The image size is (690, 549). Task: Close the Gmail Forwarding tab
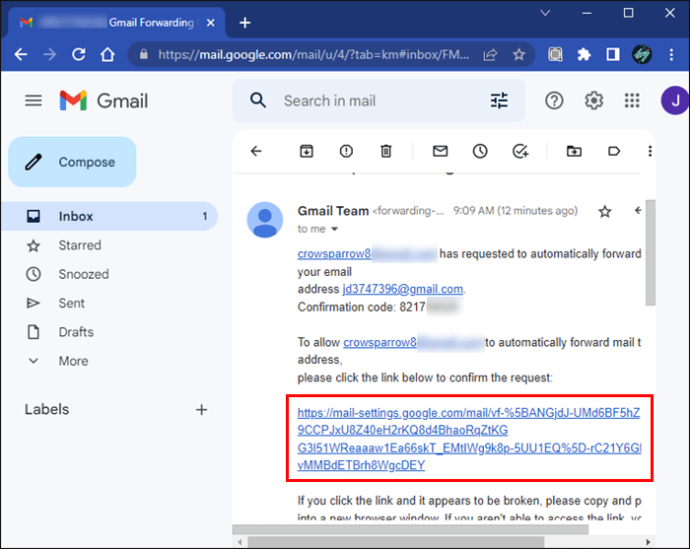coord(211,22)
